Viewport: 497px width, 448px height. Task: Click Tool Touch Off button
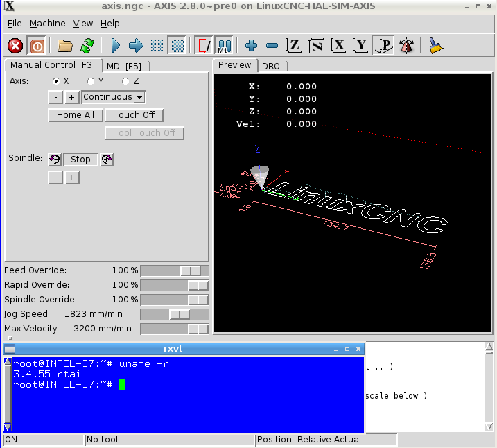coord(145,133)
